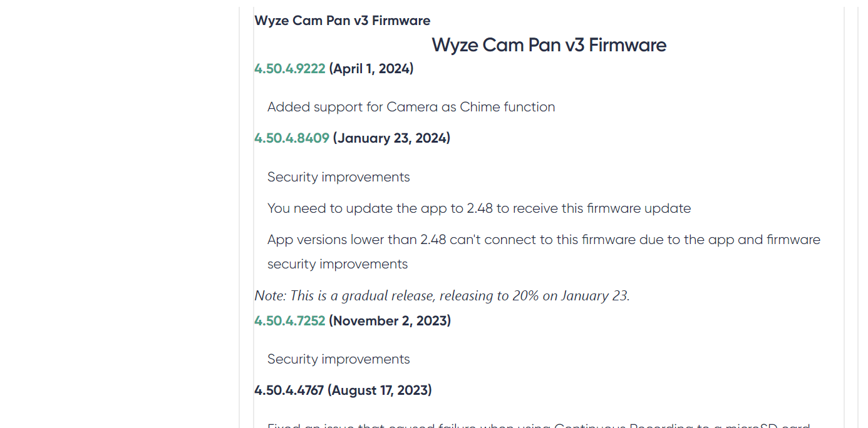This screenshot has height=428, width=868.
Task: Click the 'App versions lower than 2.48' paragraph
Action: coord(544,252)
